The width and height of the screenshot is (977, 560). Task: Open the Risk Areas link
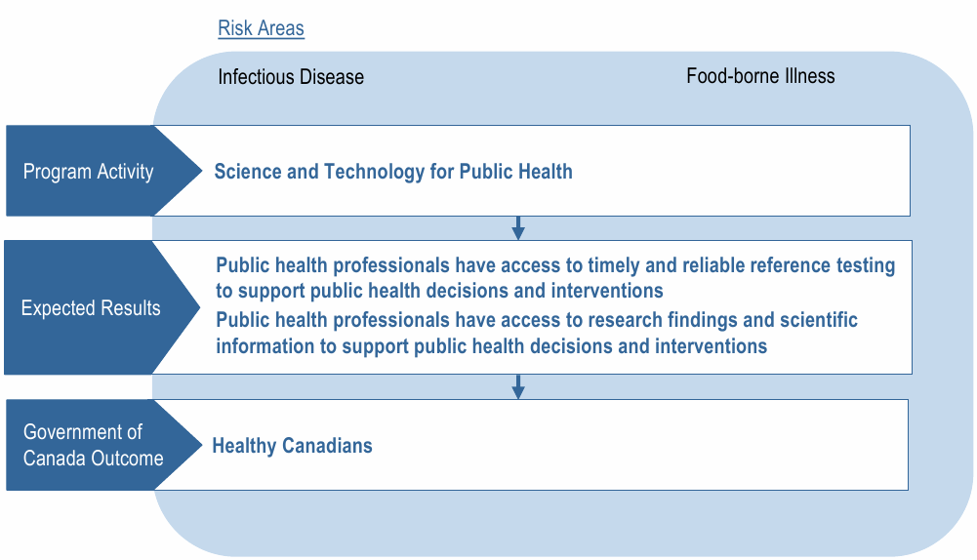point(261,28)
